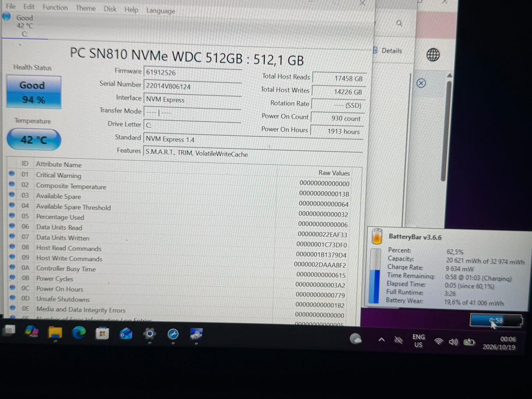Open the Theme menu

pyautogui.click(x=85, y=8)
